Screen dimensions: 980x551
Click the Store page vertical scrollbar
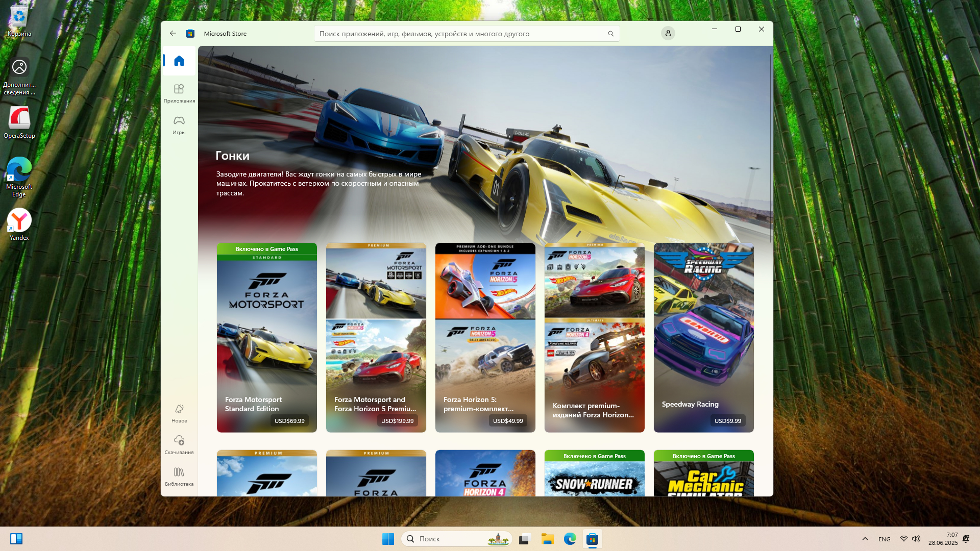[x=770, y=148]
